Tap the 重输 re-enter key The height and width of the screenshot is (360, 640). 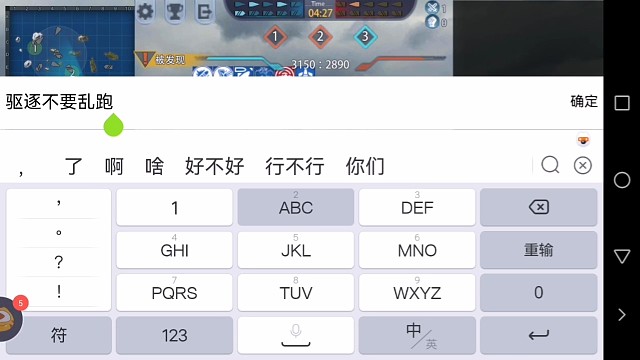click(538, 250)
